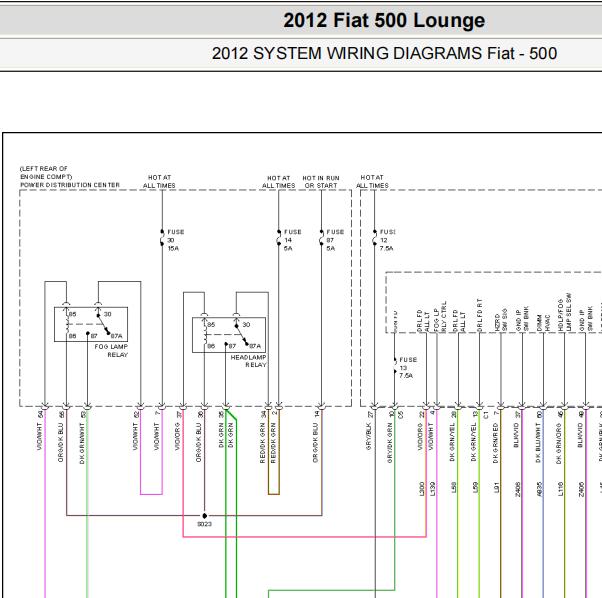Click the 'HOT AT ALL TIMES' label above fuse 30
Image resolution: width=602 pixels, height=598 pixels.
click(x=159, y=182)
